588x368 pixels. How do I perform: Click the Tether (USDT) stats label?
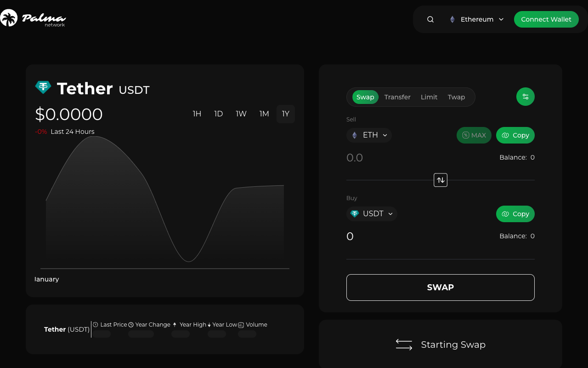click(67, 329)
